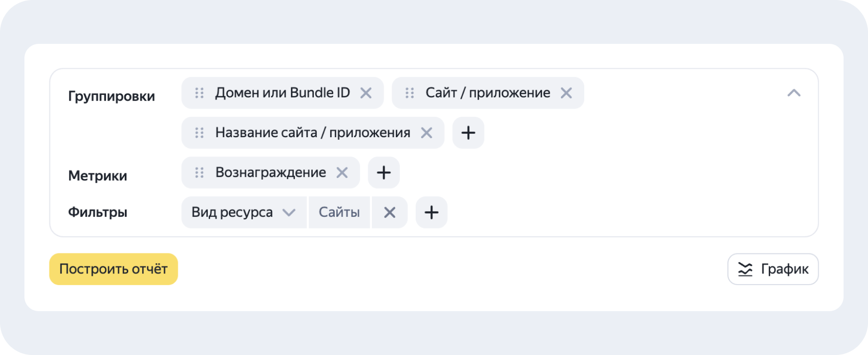This screenshot has width=868, height=355.
Task: Add a new grouping with plus button
Action: pyautogui.click(x=468, y=133)
